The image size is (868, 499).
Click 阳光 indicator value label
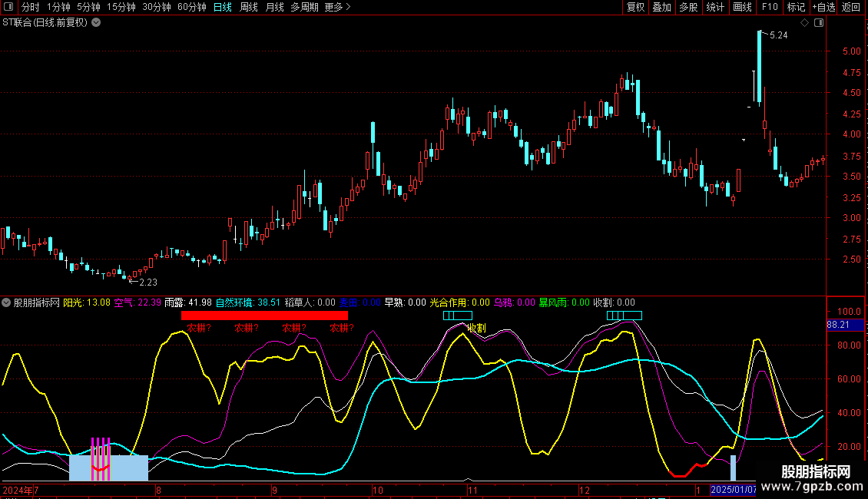[86, 302]
